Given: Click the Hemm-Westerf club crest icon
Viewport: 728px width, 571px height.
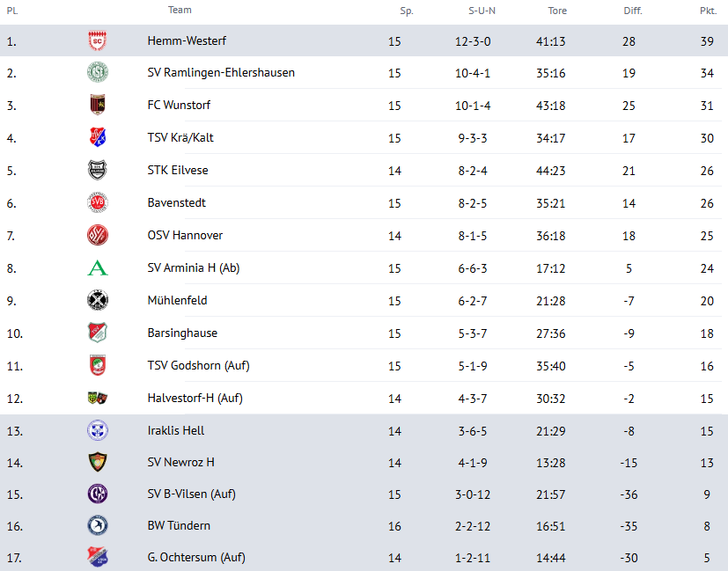Looking at the screenshot, I should 98,41.
